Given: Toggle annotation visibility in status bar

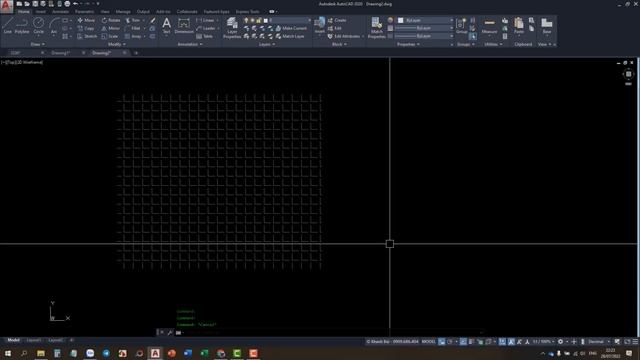Looking at the screenshot, I should (x=511, y=342).
